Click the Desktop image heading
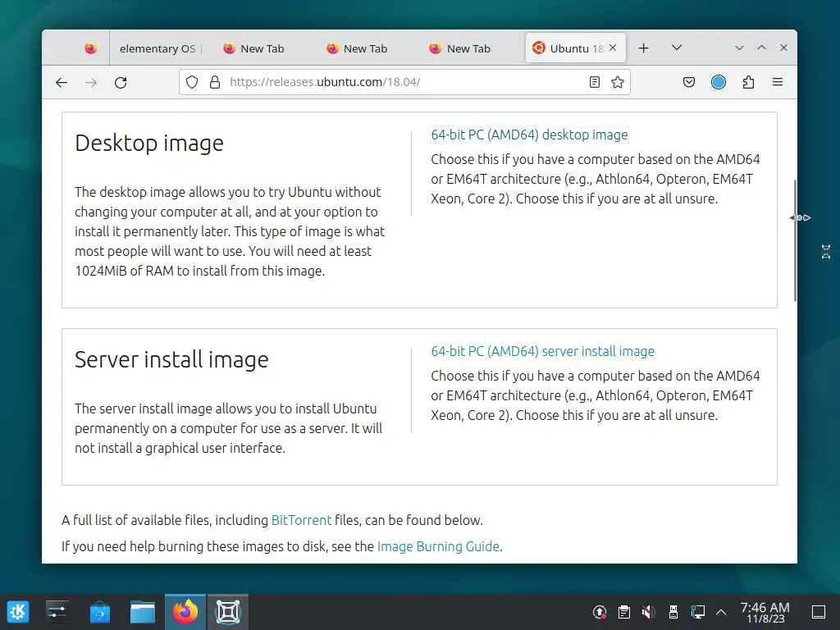The image size is (840, 630). click(x=149, y=143)
